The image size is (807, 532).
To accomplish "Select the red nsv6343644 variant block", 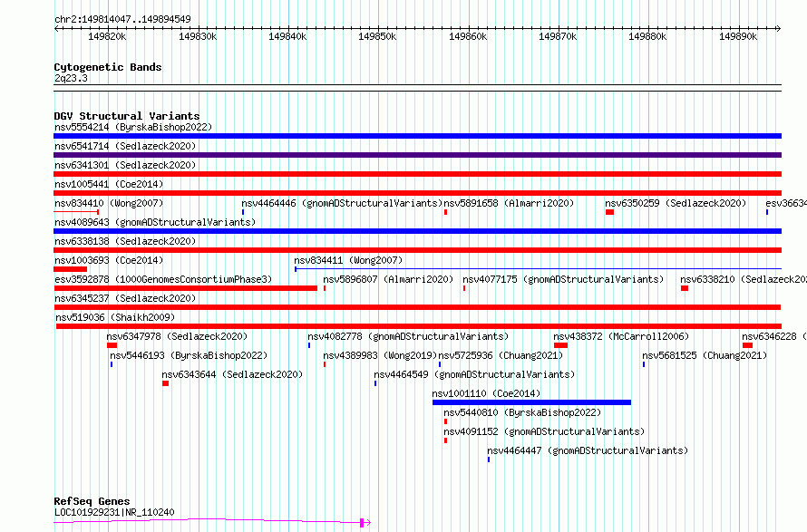I will pyautogui.click(x=165, y=383).
